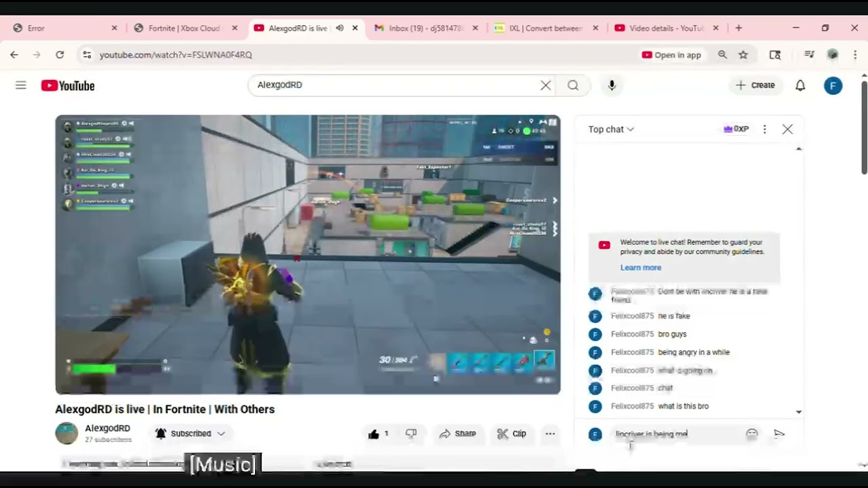Click the Fortnite video player
Image resolution: width=868 pixels, height=488 pixels.
tap(308, 254)
